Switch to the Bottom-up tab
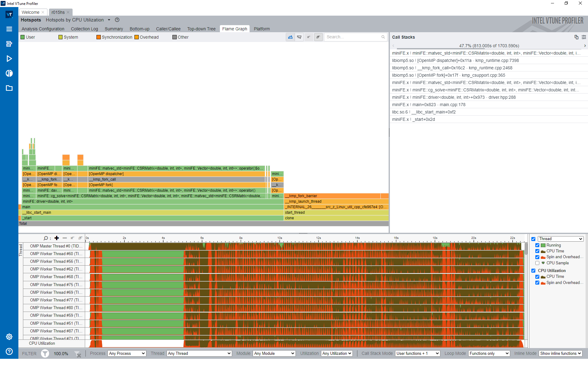Screen dimensions: 588x368 140,29
